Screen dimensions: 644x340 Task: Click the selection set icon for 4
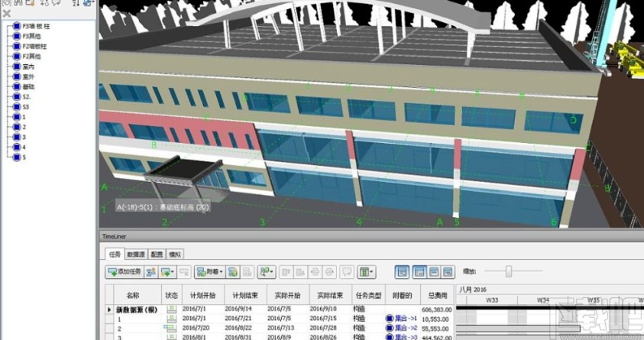click(17, 147)
